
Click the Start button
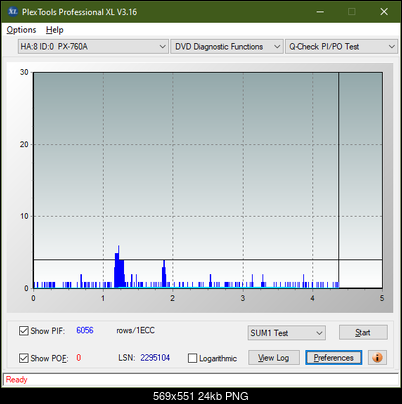(363, 332)
